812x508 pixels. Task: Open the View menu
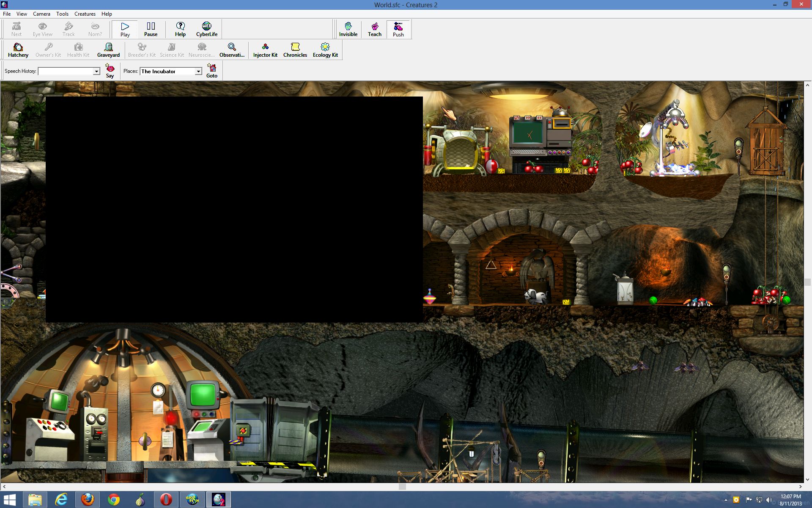click(x=22, y=14)
